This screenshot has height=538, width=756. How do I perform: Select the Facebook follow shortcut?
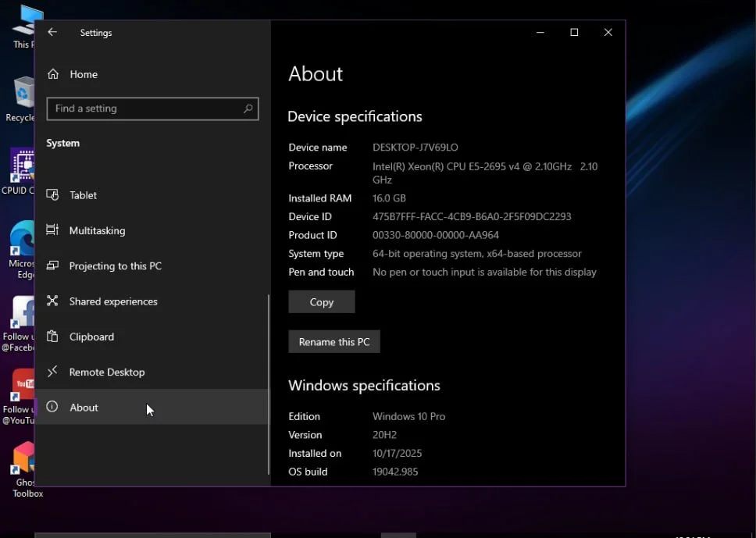[18, 324]
